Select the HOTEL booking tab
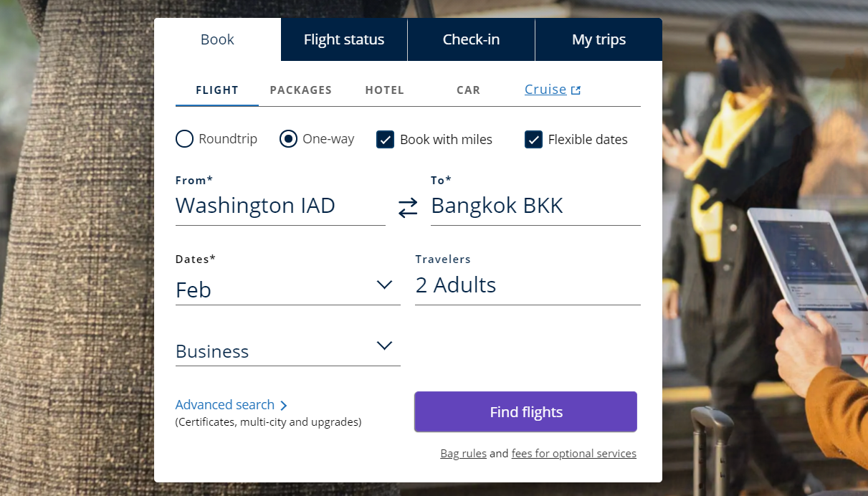This screenshot has width=868, height=496. (384, 90)
